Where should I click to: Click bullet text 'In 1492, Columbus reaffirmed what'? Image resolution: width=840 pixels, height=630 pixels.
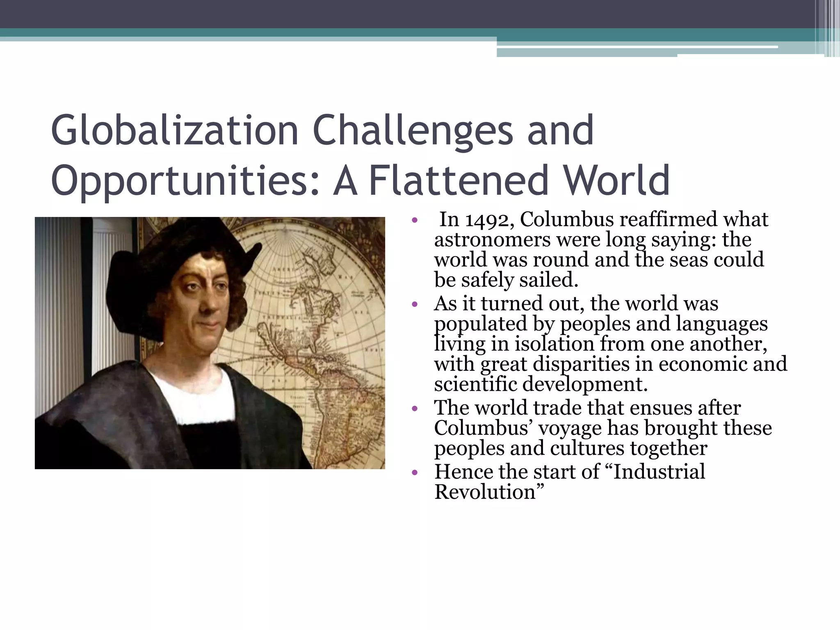tap(604, 219)
